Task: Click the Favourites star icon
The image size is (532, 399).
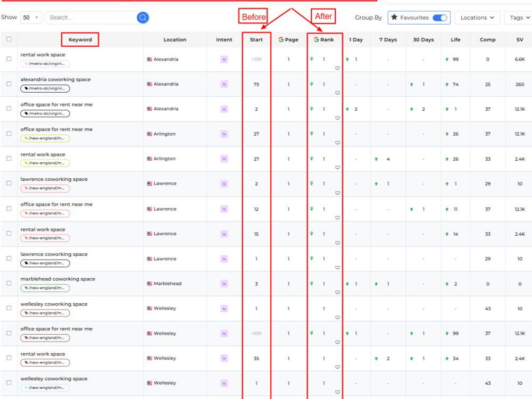Action: (394, 17)
